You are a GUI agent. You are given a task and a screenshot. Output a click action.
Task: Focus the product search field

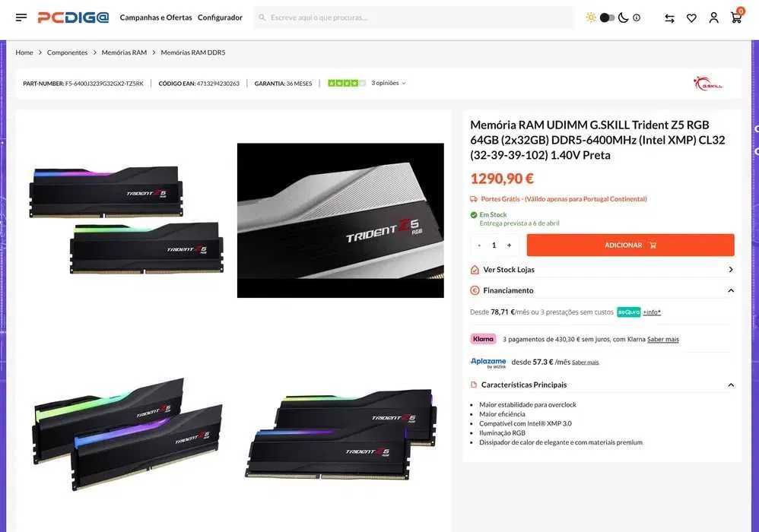pos(414,18)
